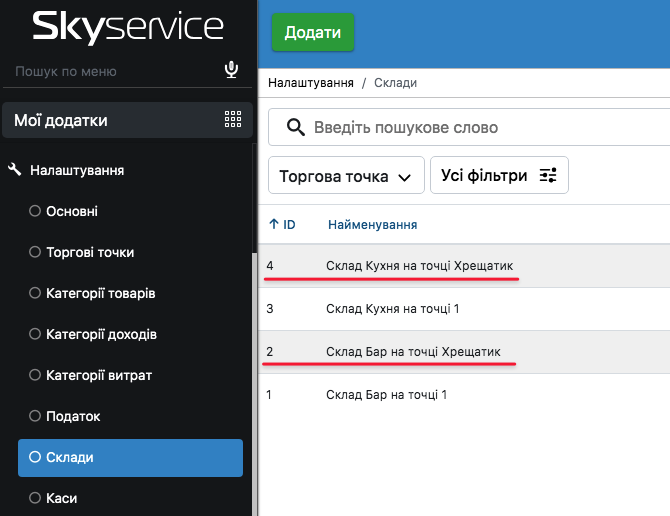This screenshot has width=670, height=516.
Task: Select Категорії товарів in the sidebar
Action: (100, 293)
